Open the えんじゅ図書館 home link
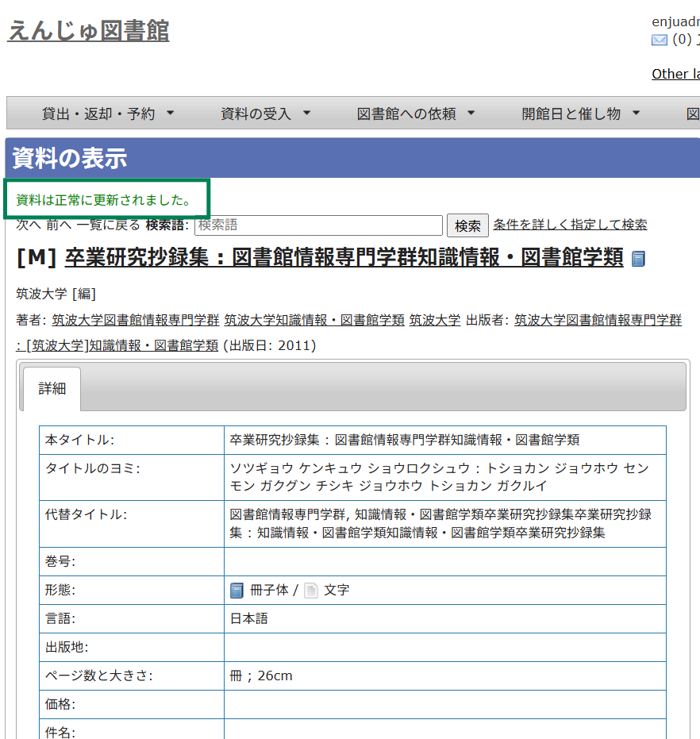Image resolution: width=700 pixels, height=739 pixels. [x=87, y=30]
